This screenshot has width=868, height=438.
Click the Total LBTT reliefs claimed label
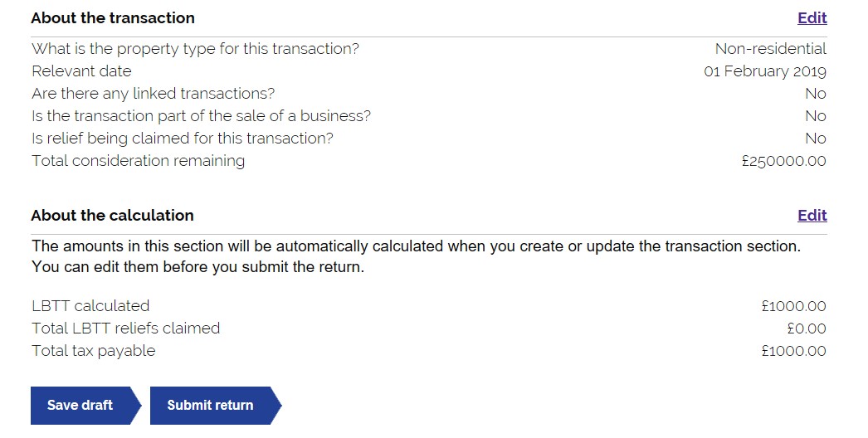pyautogui.click(x=125, y=328)
